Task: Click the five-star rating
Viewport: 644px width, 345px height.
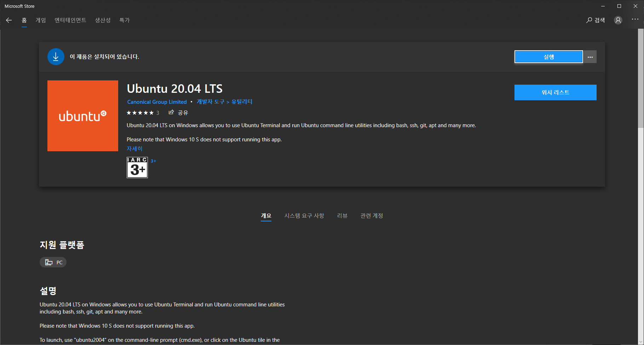Action: pos(140,113)
